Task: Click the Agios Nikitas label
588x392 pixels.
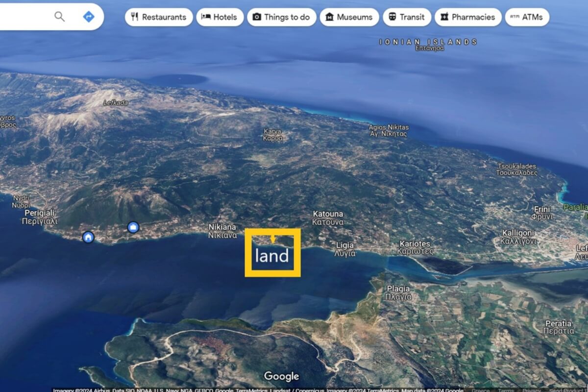Action: point(389,131)
